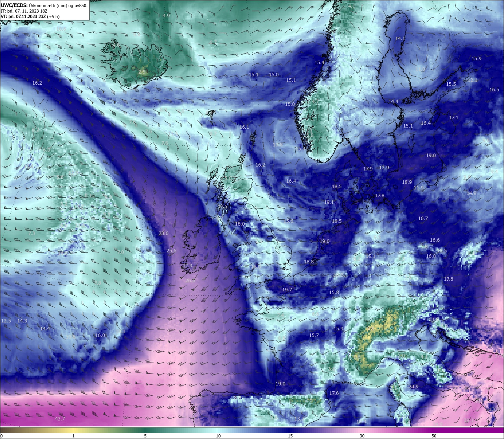Click the 15.4 value label
The image size is (504, 439).
pos(319,62)
